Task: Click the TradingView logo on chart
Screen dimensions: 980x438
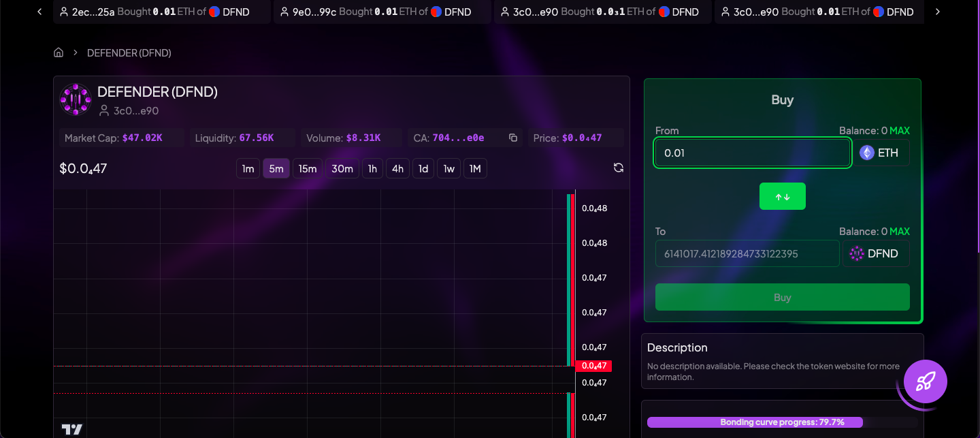Action: 72,428
